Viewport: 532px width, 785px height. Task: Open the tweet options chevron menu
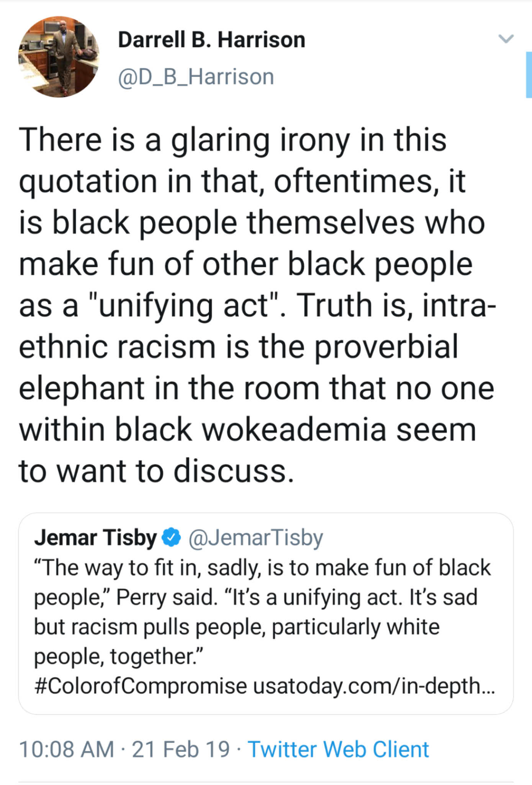506,39
